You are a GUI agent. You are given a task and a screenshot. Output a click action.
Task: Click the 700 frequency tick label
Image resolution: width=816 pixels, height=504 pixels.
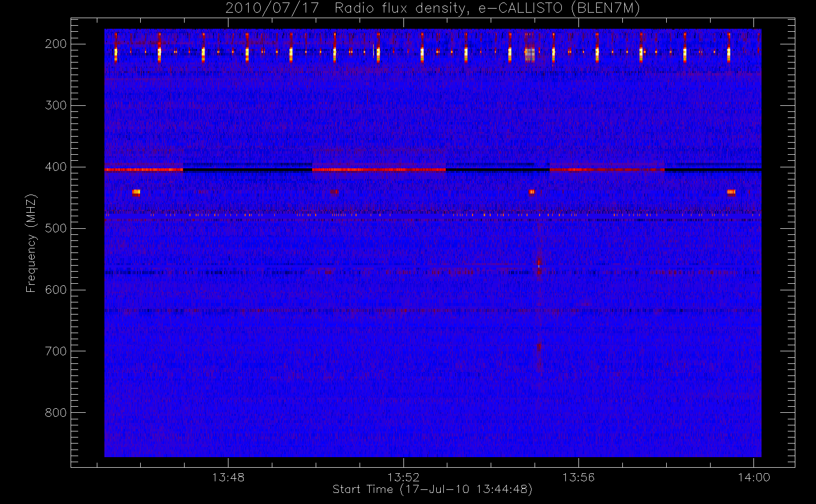pos(56,351)
